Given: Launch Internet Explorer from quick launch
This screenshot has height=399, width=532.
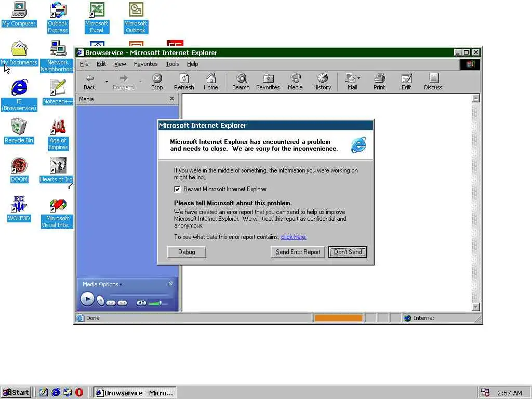Looking at the screenshot, I should (x=56, y=393).
